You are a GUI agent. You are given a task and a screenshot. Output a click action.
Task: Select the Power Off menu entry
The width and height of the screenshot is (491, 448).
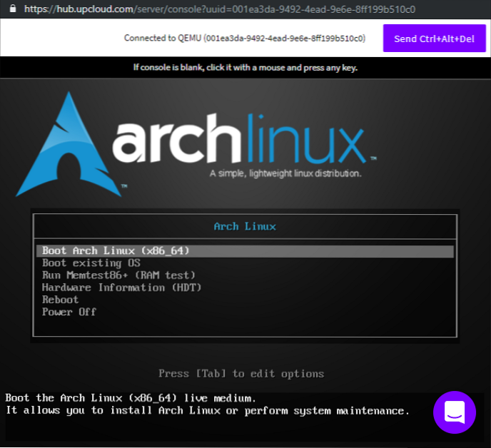pyautogui.click(x=69, y=312)
